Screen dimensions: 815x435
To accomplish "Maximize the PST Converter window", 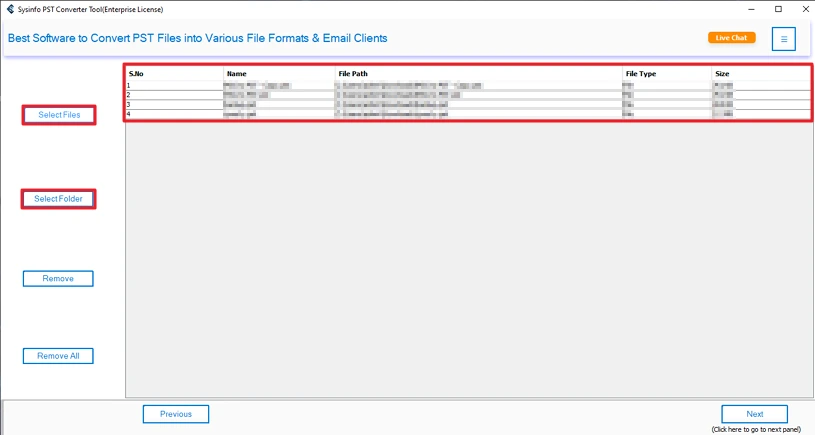I will coord(778,9).
